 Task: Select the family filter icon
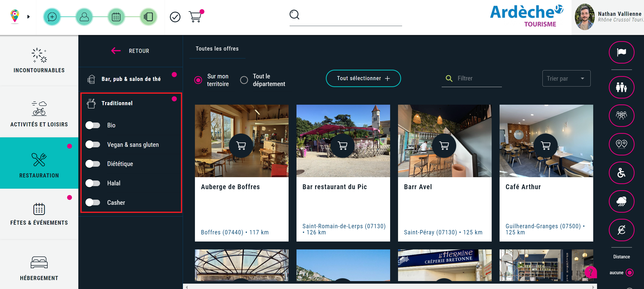(622, 87)
